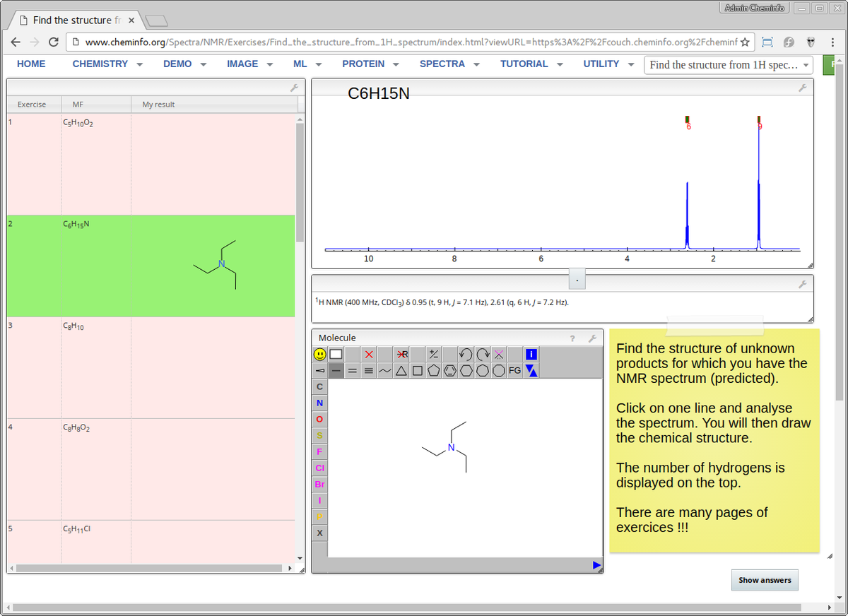Click the yellow smiley icon in Molecule editor
The image size is (848, 616).
pyautogui.click(x=320, y=354)
